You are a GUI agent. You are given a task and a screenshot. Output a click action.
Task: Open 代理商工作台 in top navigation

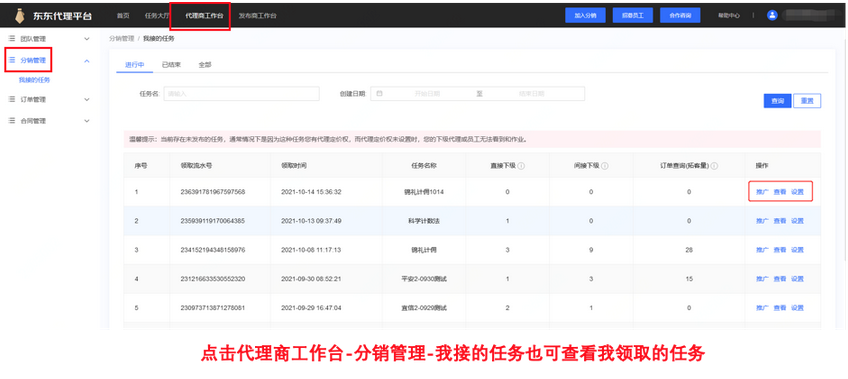(x=204, y=16)
